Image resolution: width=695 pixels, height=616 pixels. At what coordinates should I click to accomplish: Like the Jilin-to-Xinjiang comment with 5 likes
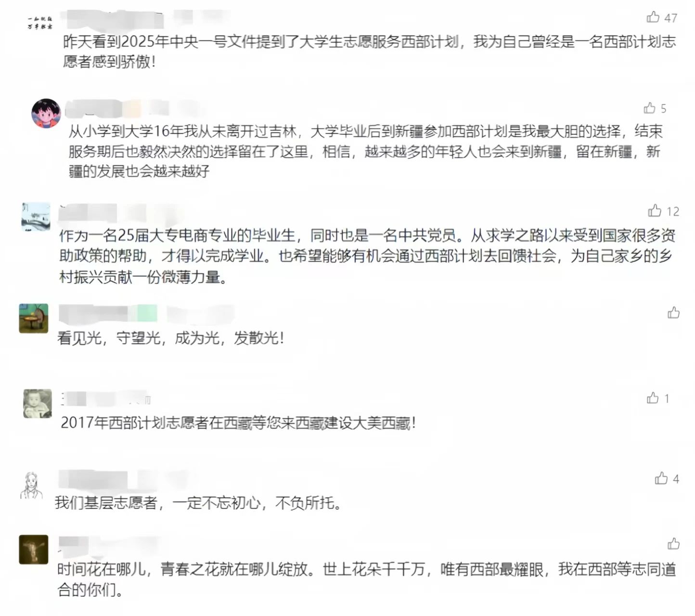coord(649,108)
